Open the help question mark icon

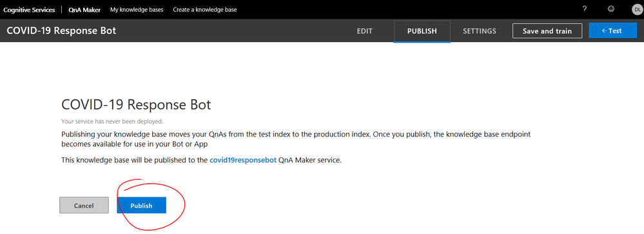coord(585,9)
